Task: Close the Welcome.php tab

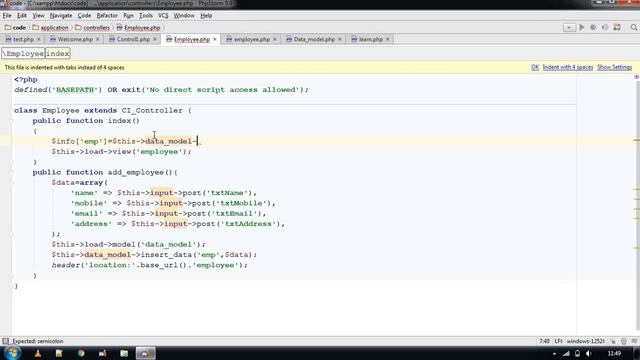Action: click(98, 39)
